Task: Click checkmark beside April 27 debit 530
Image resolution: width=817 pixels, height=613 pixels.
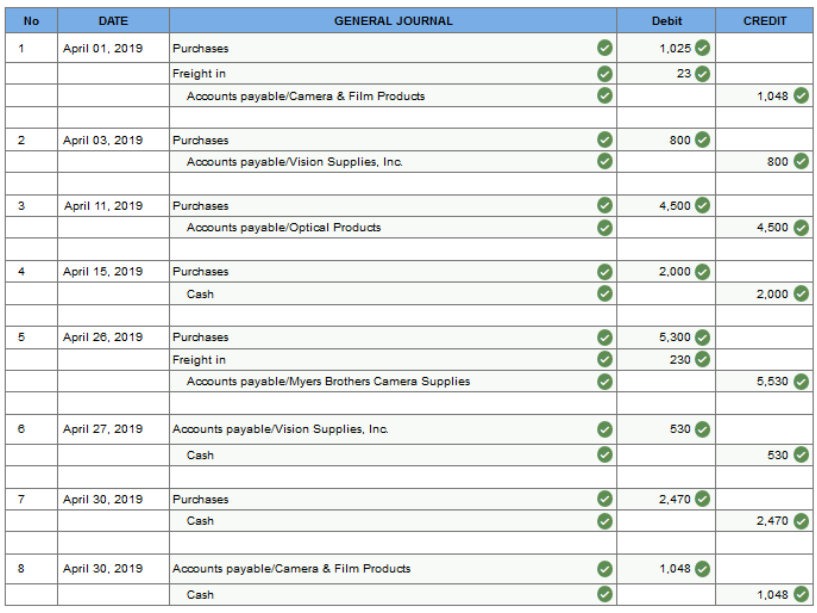Action: pyautogui.click(x=702, y=429)
